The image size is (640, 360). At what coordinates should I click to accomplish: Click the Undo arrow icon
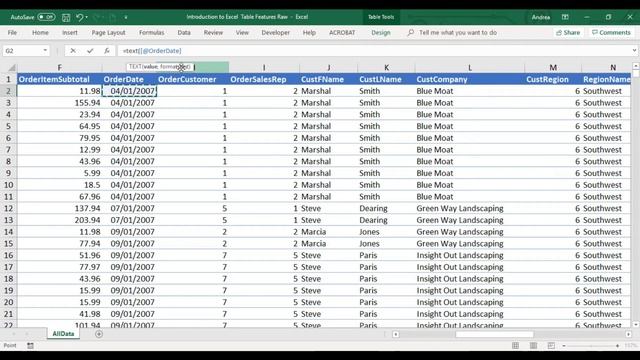pyautogui.click(x=80, y=17)
